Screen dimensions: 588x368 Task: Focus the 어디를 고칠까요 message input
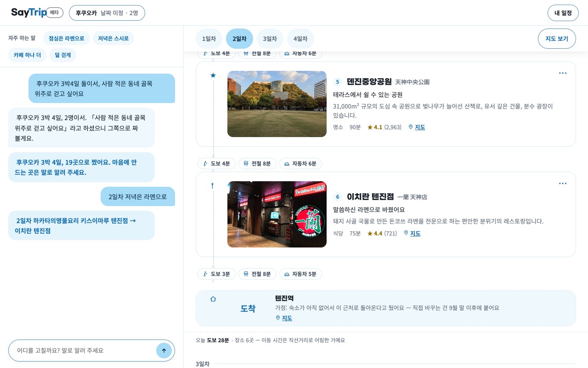pyautogui.click(x=85, y=351)
